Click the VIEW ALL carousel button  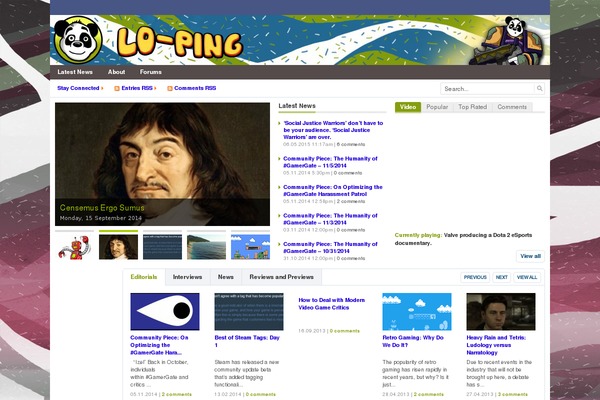click(x=527, y=277)
